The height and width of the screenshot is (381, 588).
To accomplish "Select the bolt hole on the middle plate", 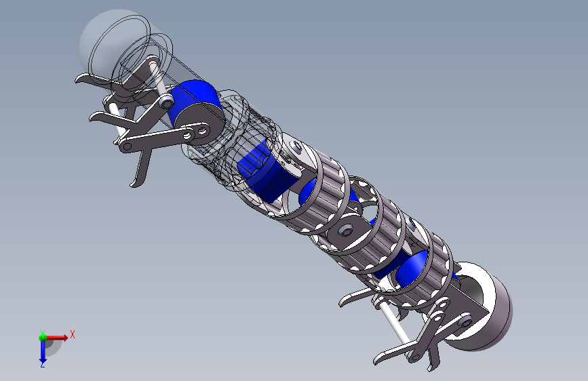I will click(345, 231).
